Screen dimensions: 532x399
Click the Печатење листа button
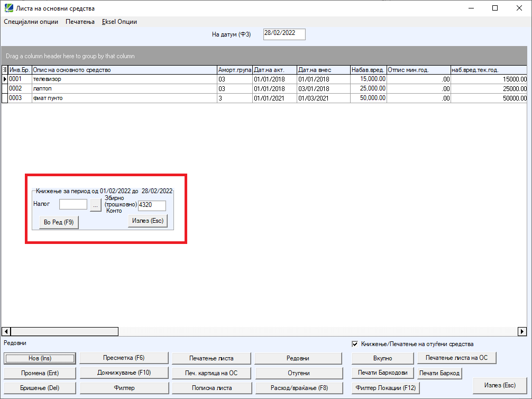pyautogui.click(x=212, y=358)
